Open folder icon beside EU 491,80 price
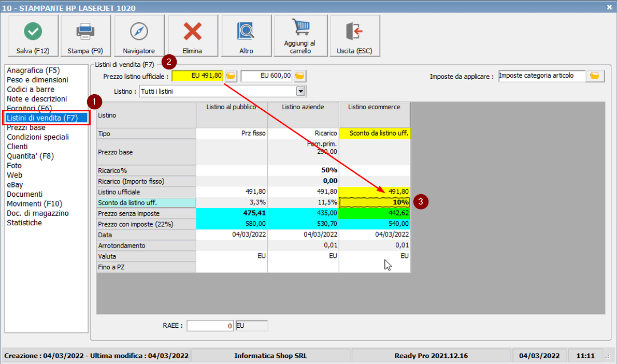 231,76
